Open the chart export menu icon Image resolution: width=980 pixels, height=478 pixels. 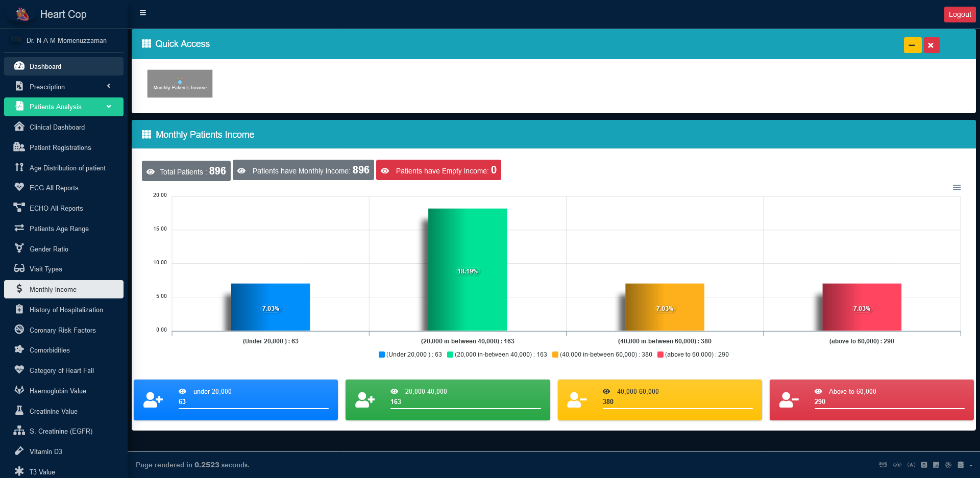pos(957,188)
